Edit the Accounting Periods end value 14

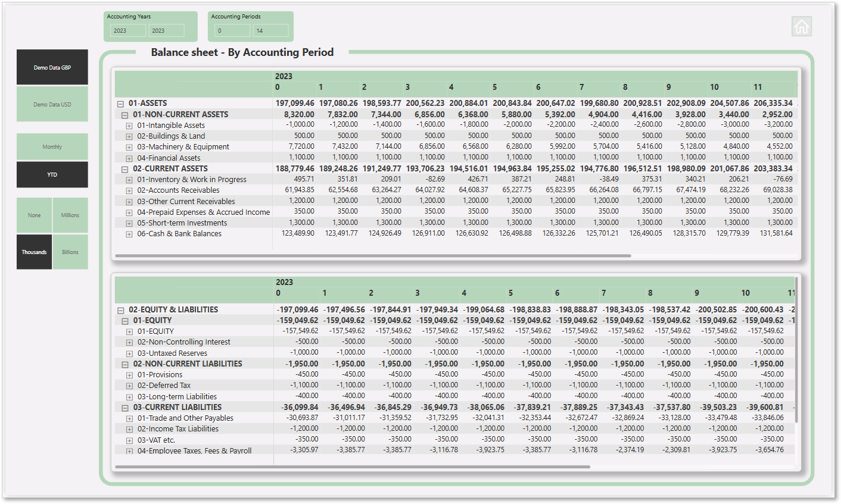point(270,30)
